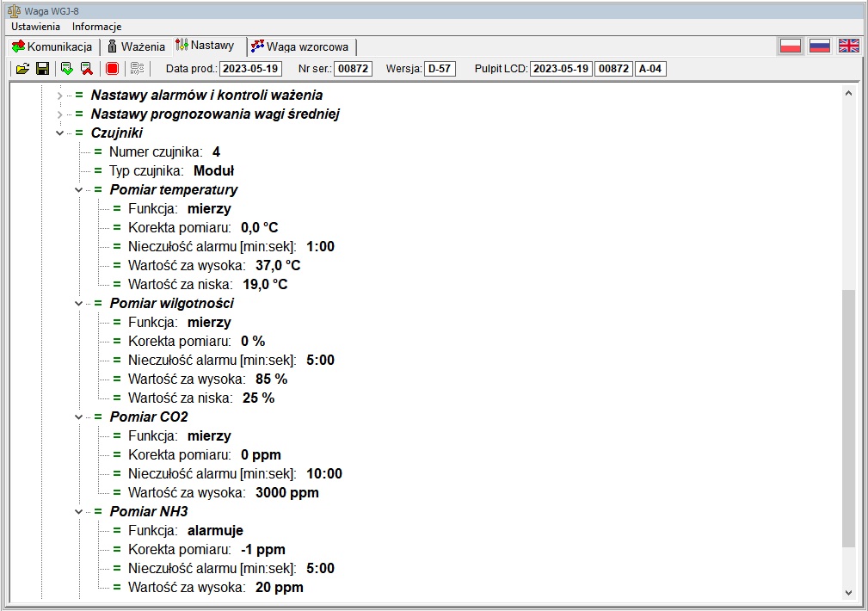Image resolution: width=868 pixels, height=611 pixels.
Task: Switch language with the Russian flag
Action: 820,46
